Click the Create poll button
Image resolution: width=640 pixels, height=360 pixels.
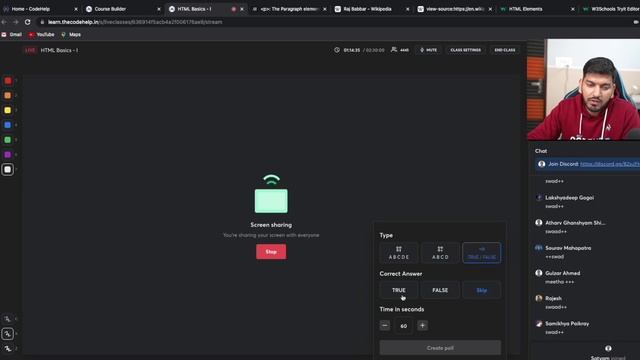(x=440, y=348)
